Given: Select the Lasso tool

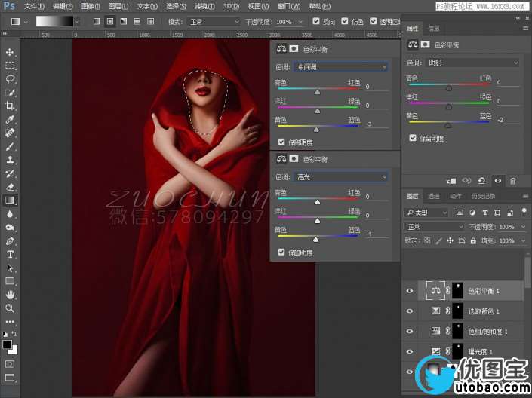Looking at the screenshot, I should pos(10,79).
